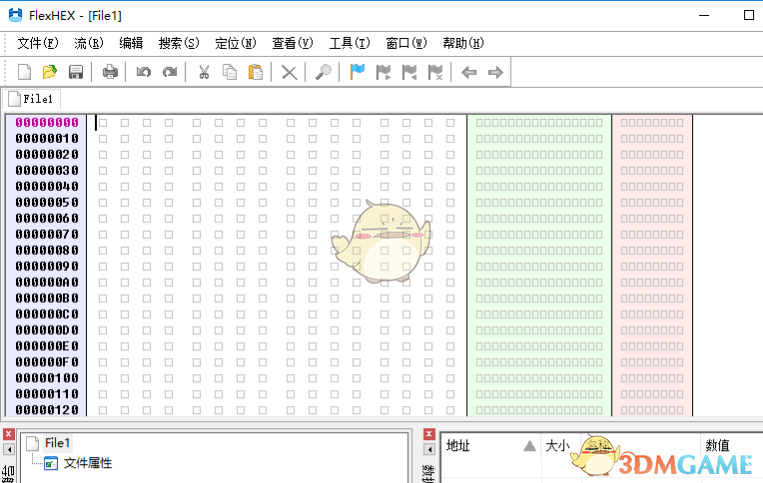
Task: Clear bookmarks with flag X icon
Action: 435,72
